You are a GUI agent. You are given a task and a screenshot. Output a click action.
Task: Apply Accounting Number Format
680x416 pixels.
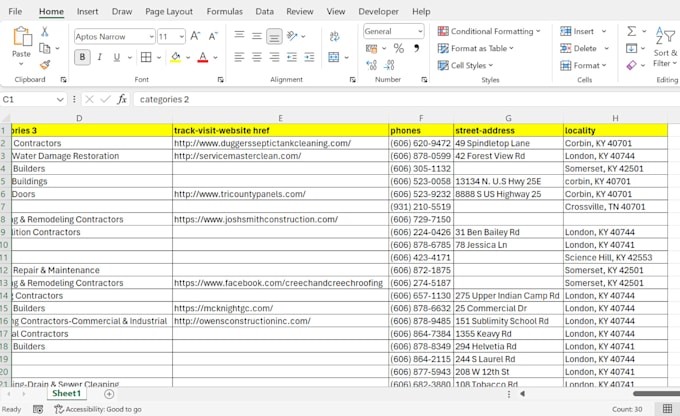coord(371,49)
